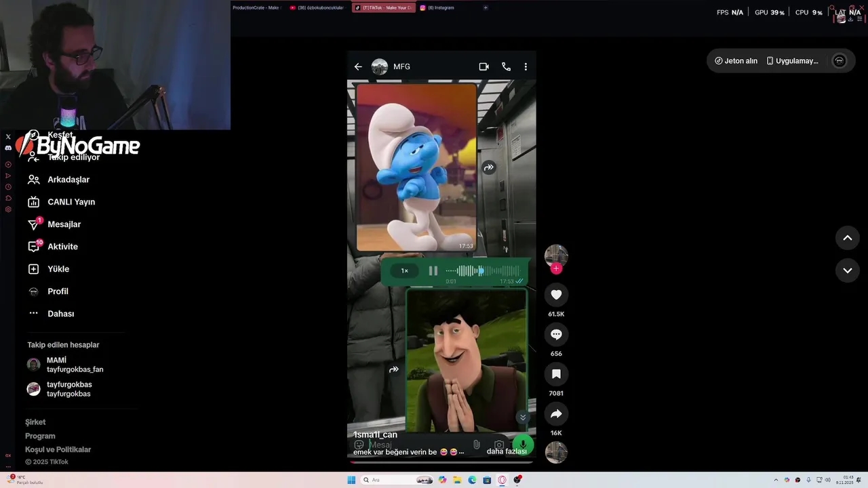The image size is (868, 488).
Task: Open the comments bubble showing 656
Action: pyautogui.click(x=556, y=334)
